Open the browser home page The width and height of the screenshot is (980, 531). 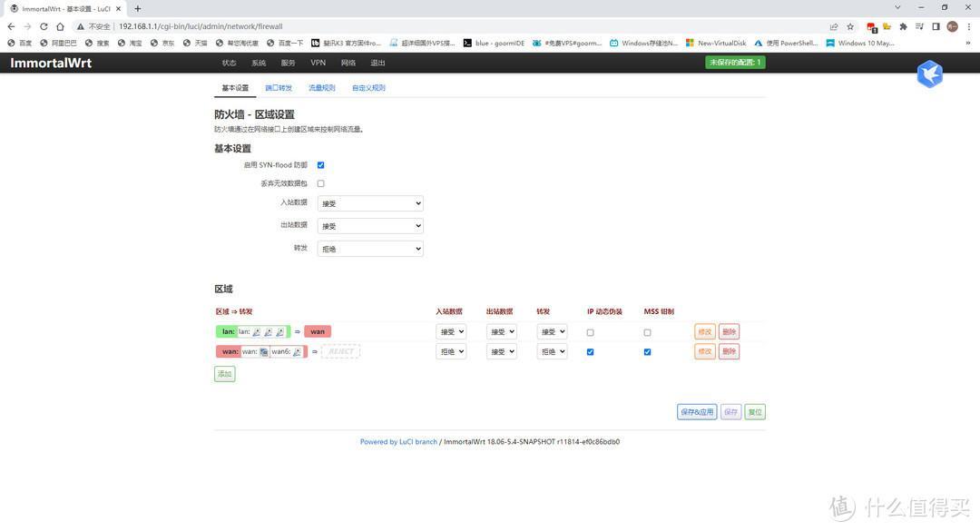tap(60, 26)
